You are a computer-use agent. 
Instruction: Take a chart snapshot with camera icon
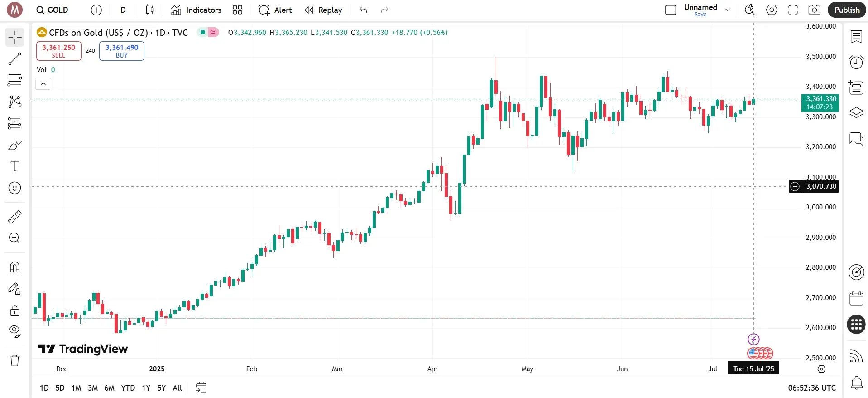pos(814,10)
